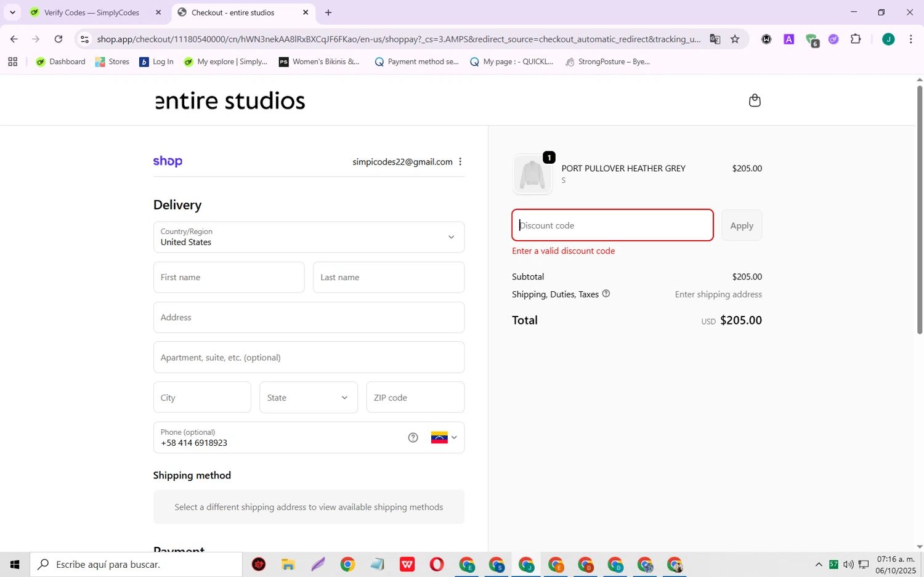
Task: Open the Dashboard bookmark
Action: click(x=61, y=62)
